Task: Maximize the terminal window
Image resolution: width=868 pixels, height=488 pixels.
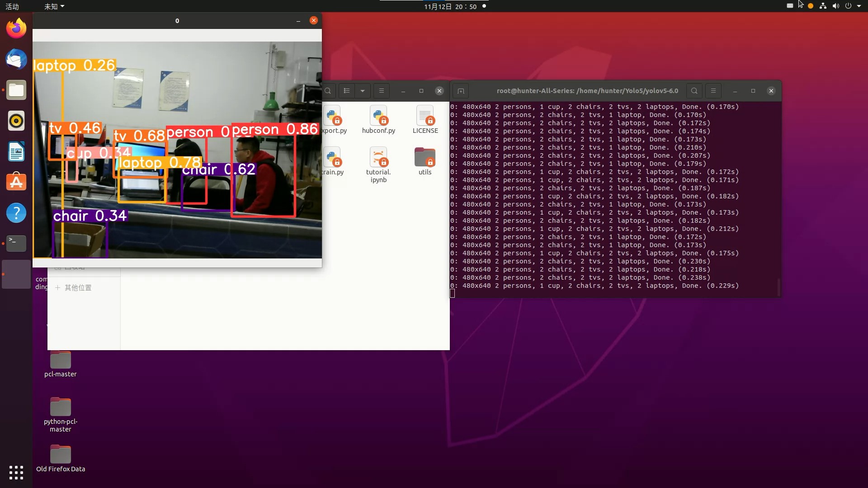Action: point(753,91)
